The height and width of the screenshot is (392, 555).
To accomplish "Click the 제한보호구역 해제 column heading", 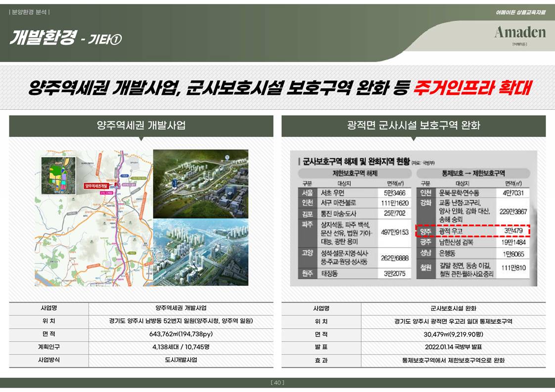I will point(354,174).
